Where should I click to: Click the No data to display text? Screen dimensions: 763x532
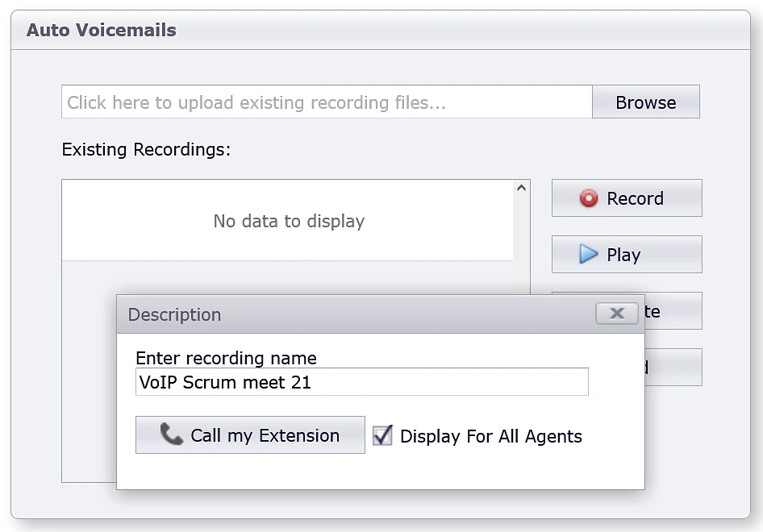click(289, 221)
